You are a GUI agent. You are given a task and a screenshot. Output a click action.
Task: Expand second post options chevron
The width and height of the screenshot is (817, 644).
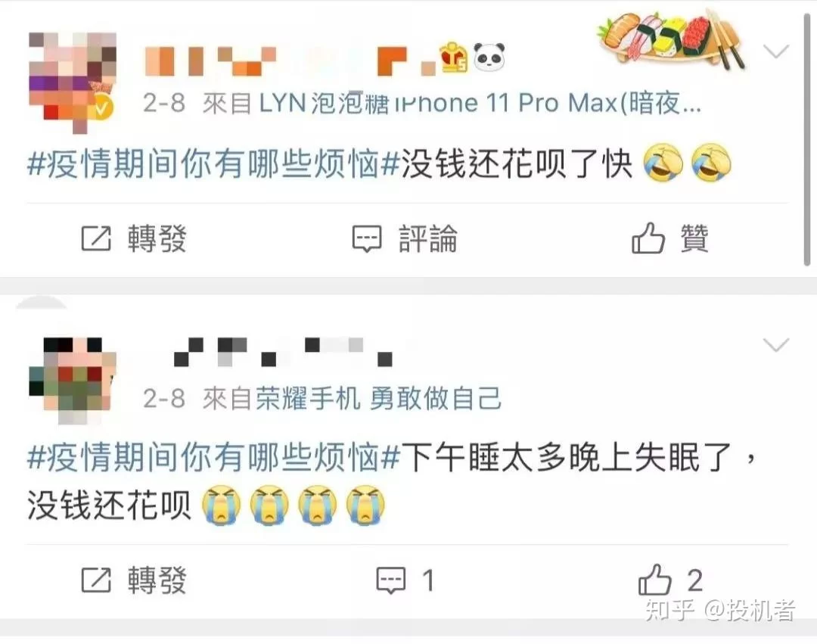click(776, 345)
